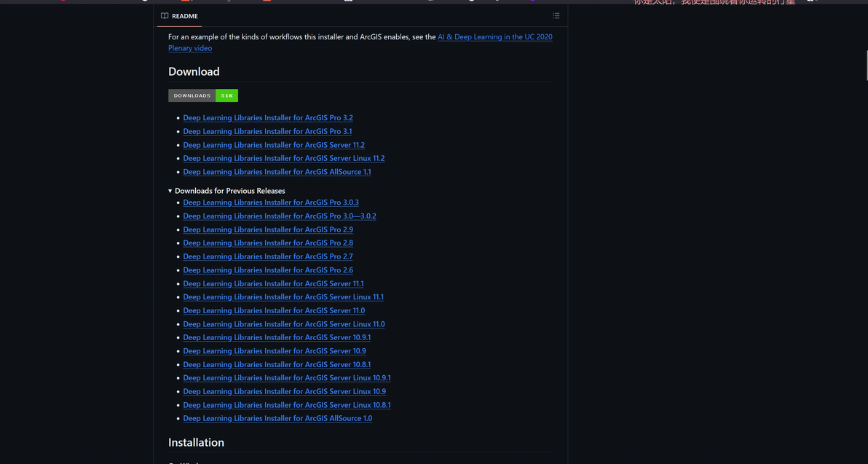Open Installer for ArcGIS AllSource 1.1
Screen dimensions: 868x464
click(x=277, y=172)
